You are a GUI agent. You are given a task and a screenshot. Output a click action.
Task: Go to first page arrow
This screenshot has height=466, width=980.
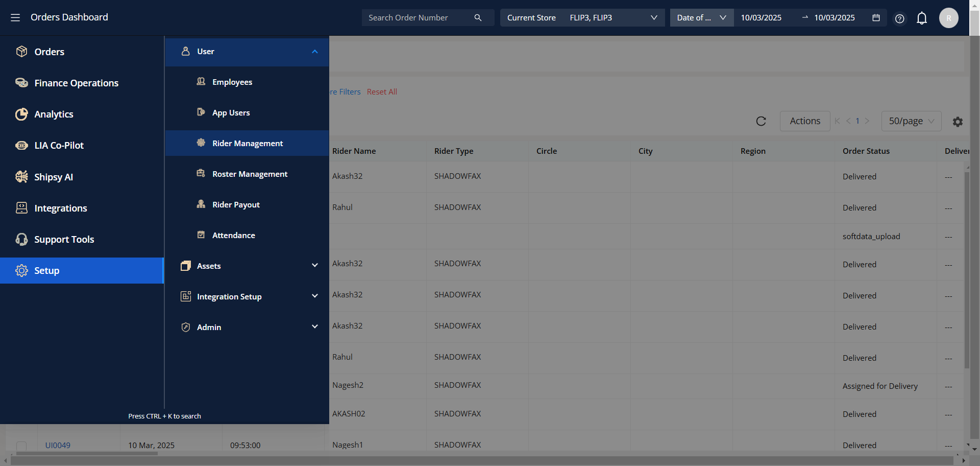(837, 121)
